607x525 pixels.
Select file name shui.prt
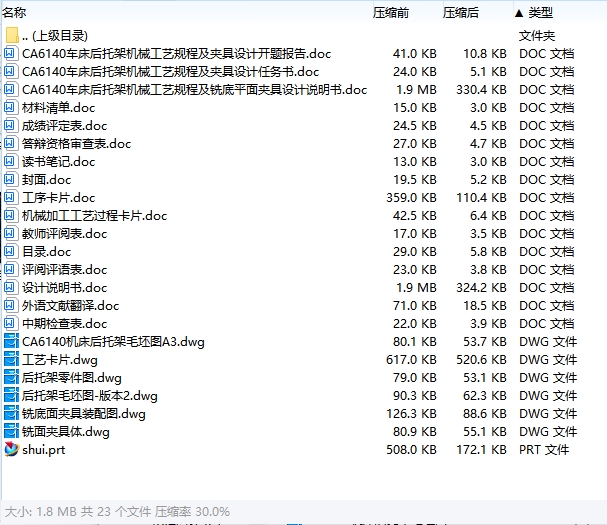[x=43, y=450]
